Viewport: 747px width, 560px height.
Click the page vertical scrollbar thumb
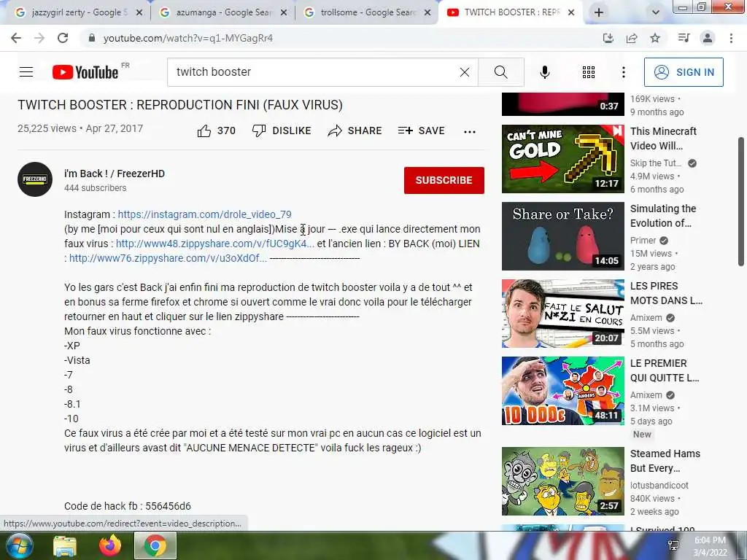pos(741,201)
